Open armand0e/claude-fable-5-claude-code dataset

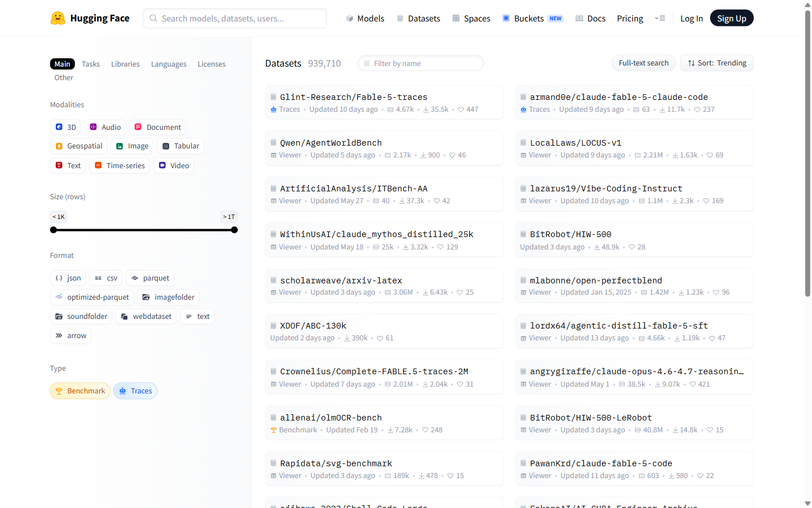click(634, 103)
